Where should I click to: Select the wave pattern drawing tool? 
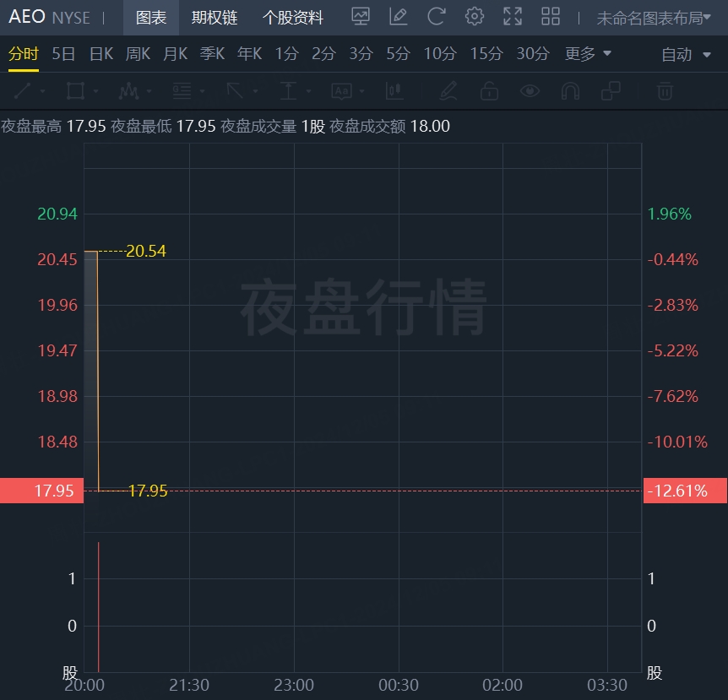(x=128, y=91)
